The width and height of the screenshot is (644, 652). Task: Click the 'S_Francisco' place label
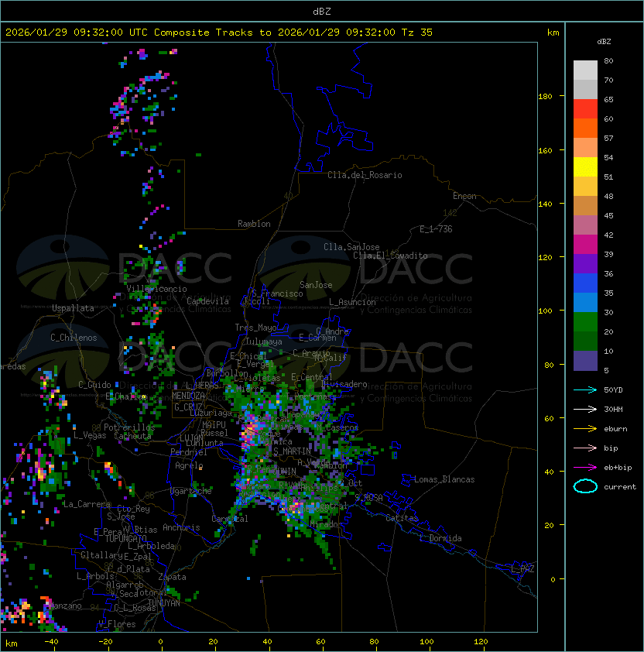click(277, 293)
